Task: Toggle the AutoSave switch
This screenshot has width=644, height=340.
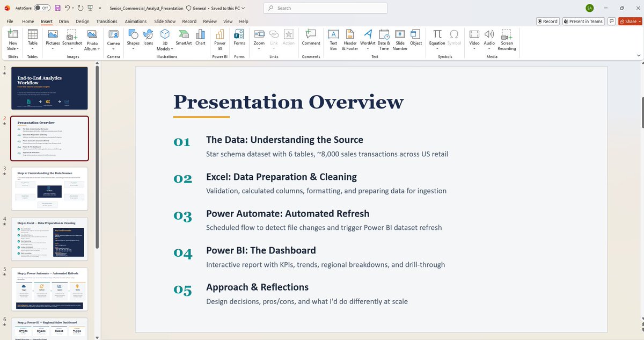Action: [x=42, y=8]
